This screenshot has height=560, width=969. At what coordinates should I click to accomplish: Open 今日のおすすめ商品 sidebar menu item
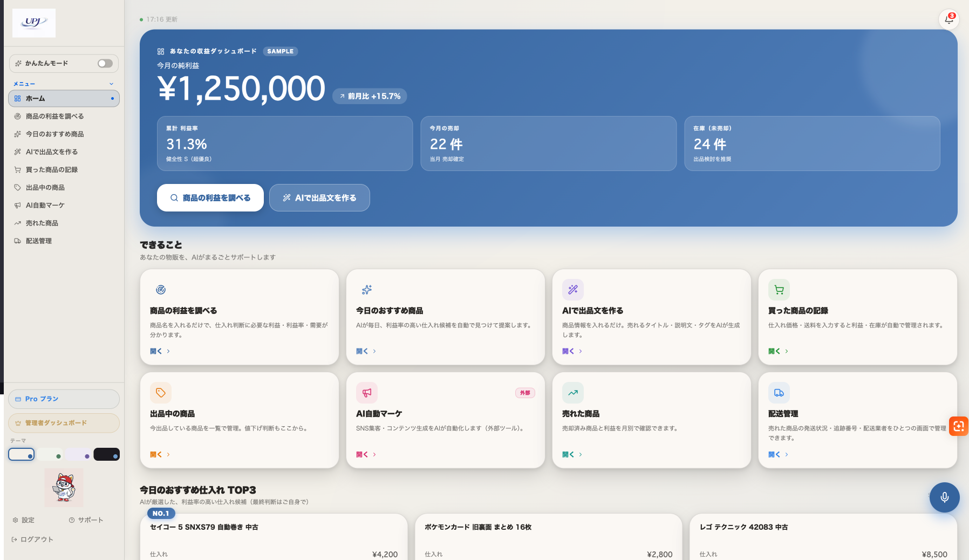pos(64,134)
